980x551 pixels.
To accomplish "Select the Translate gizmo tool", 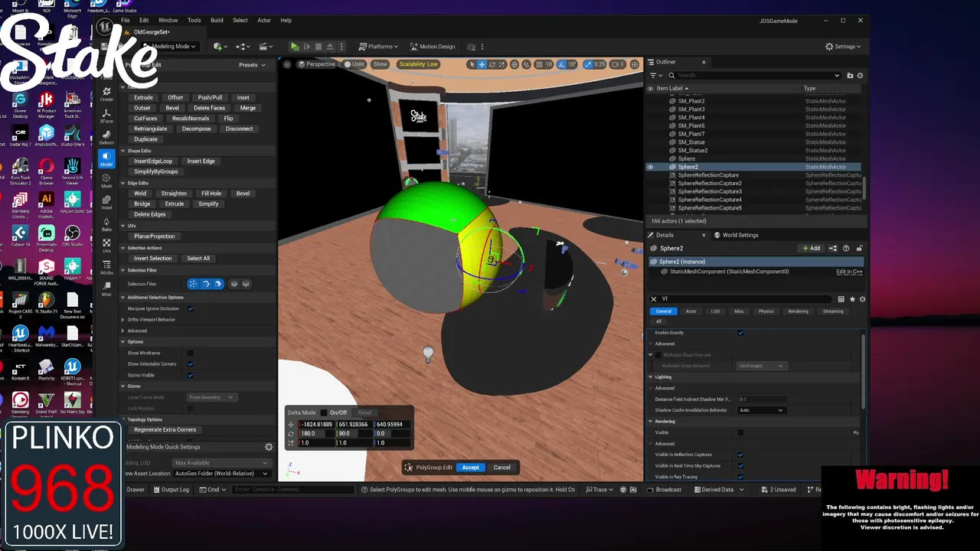I will (482, 64).
